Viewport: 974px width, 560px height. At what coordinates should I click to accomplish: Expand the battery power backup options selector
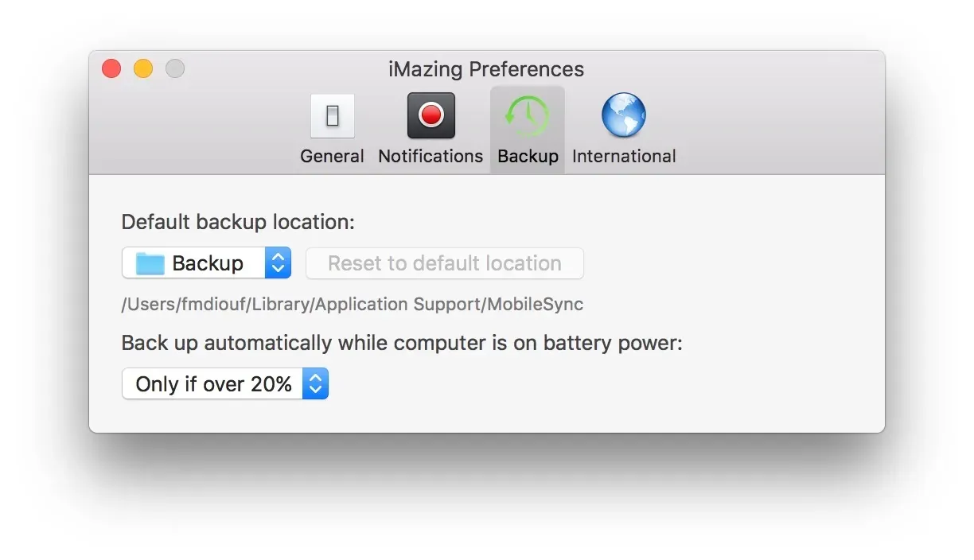(225, 383)
